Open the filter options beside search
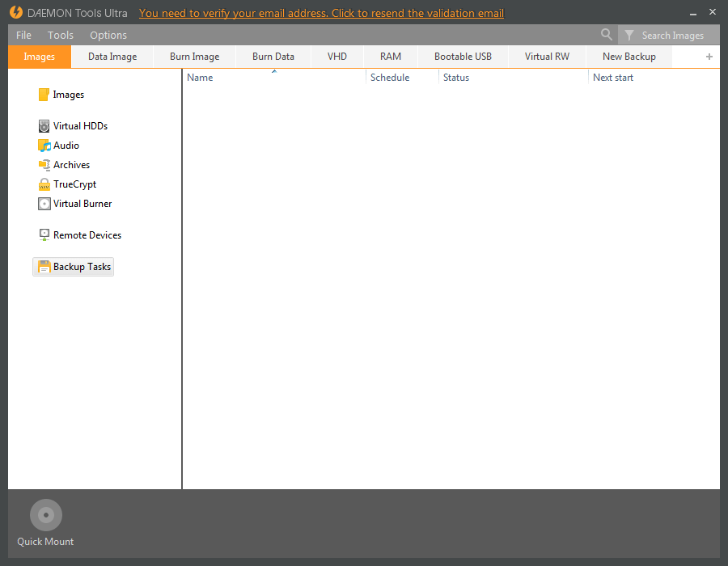728x566 pixels. pos(629,35)
